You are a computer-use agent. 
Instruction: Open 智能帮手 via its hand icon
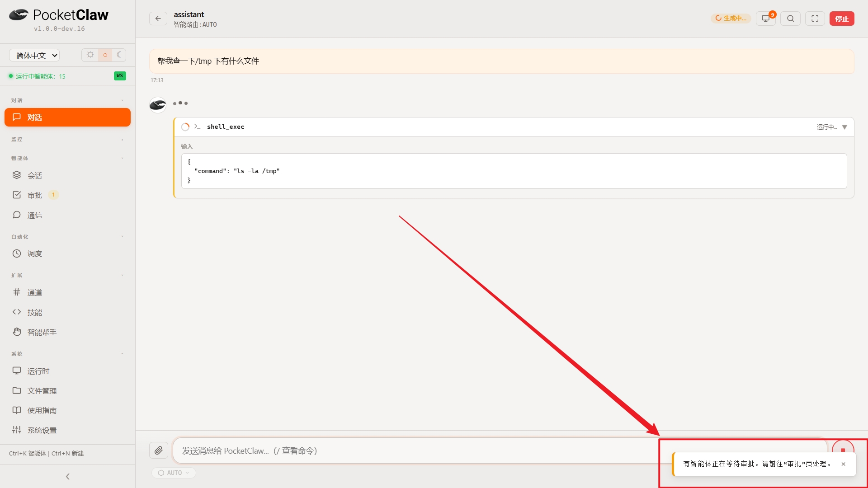tap(17, 332)
